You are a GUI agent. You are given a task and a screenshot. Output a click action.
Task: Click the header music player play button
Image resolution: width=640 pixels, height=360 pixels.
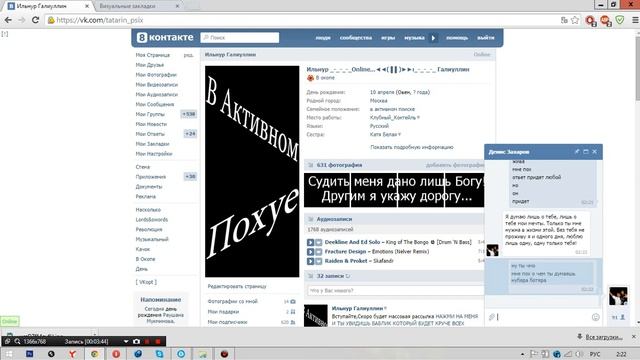click(433, 38)
